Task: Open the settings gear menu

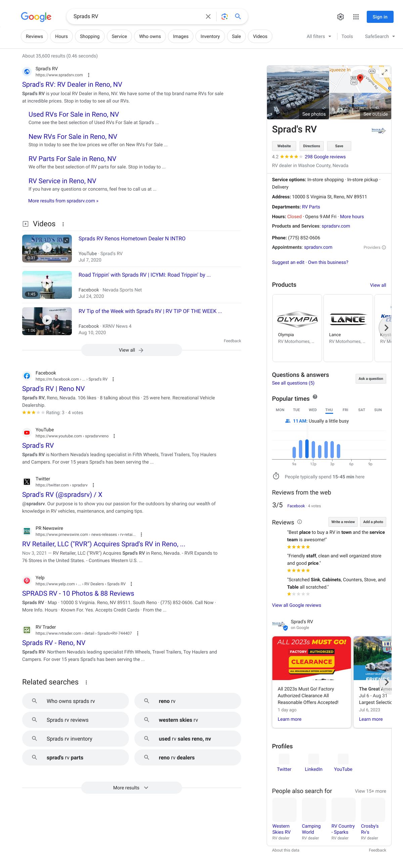Action: click(341, 17)
